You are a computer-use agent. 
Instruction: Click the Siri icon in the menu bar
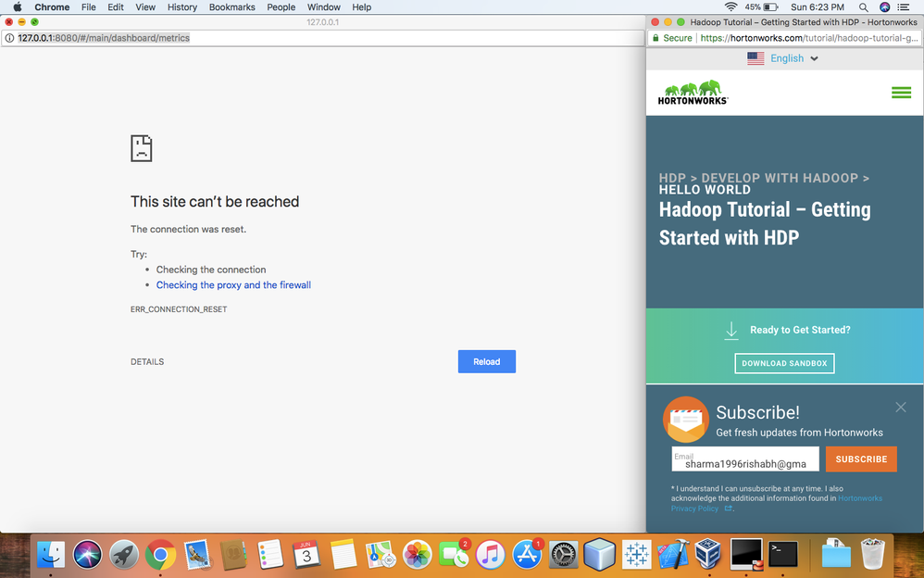884,7
